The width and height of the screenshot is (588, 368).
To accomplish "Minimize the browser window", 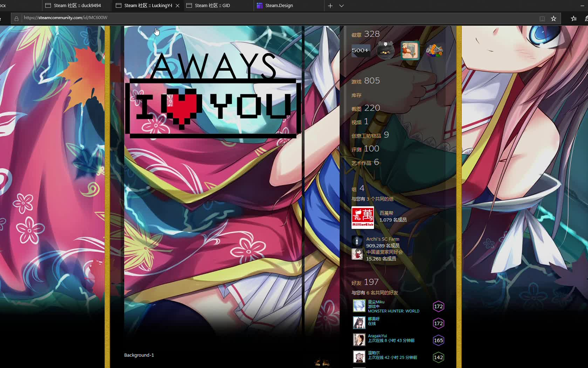I will coord(582,6).
